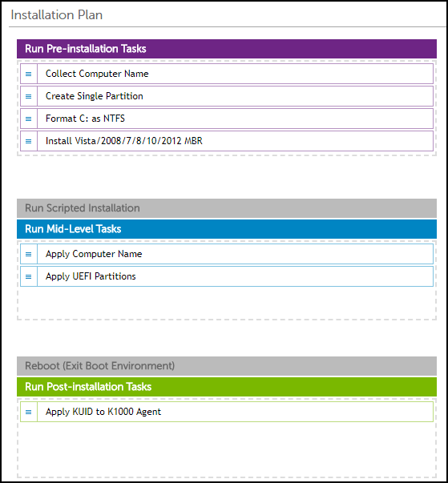
Task: Click the Reboot (Exit Boot Environment) header
Action: pyautogui.click(x=227, y=366)
